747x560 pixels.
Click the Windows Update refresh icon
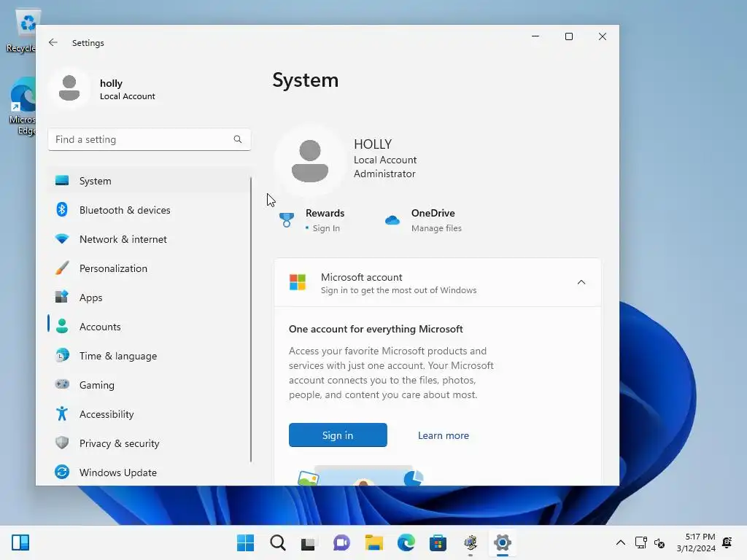coord(62,472)
